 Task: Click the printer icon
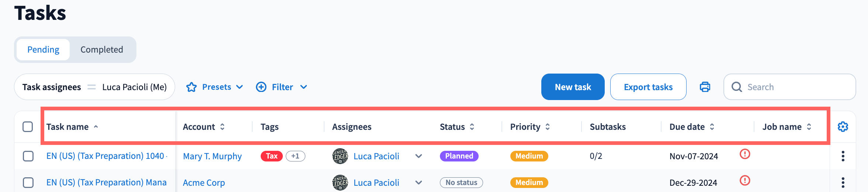tap(705, 87)
